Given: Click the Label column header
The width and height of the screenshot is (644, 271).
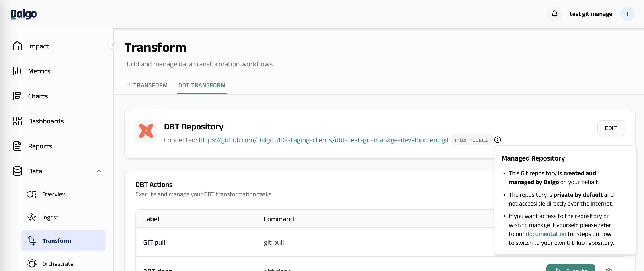Looking at the screenshot, I should tap(151, 219).
